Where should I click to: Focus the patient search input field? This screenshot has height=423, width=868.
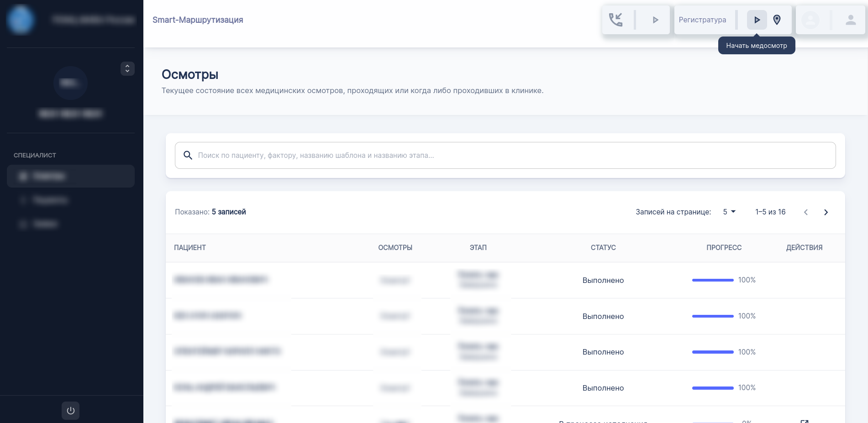pyautogui.click(x=511, y=155)
